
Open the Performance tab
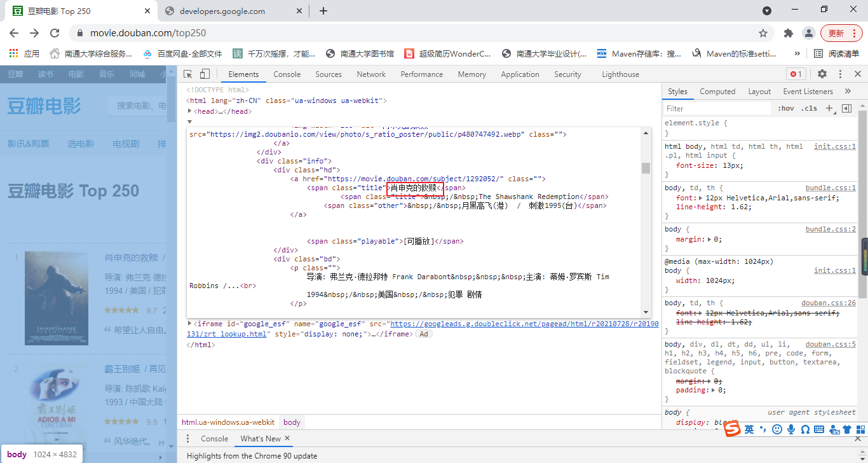[422, 74]
